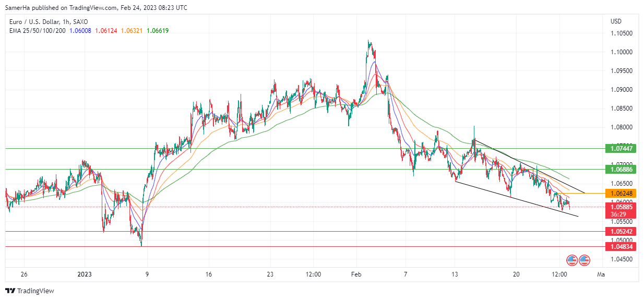Click the USD currency label on price axis
The width and height of the screenshot is (644, 300).
pyautogui.click(x=616, y=21)
